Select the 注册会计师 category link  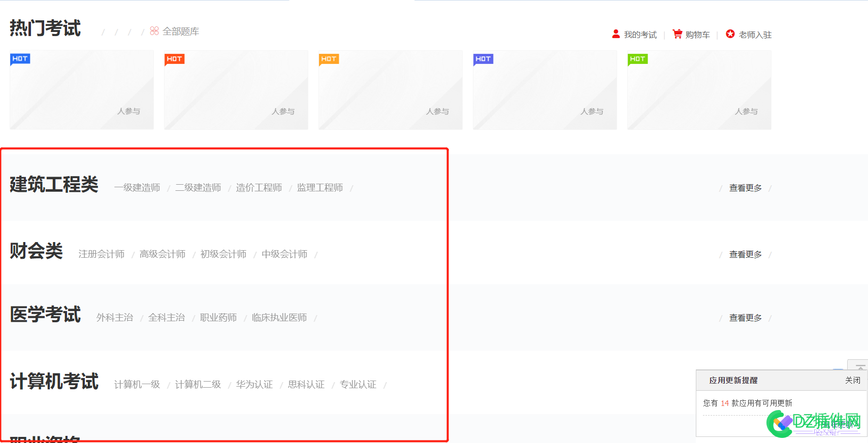(102, 254)
